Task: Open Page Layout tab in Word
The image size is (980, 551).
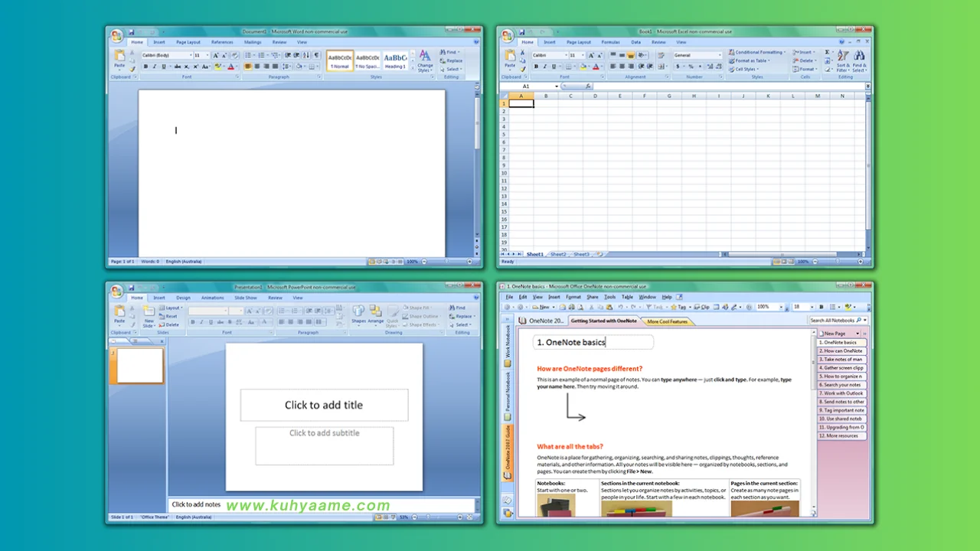Action: pyautogui.click(x=188, y=42)
